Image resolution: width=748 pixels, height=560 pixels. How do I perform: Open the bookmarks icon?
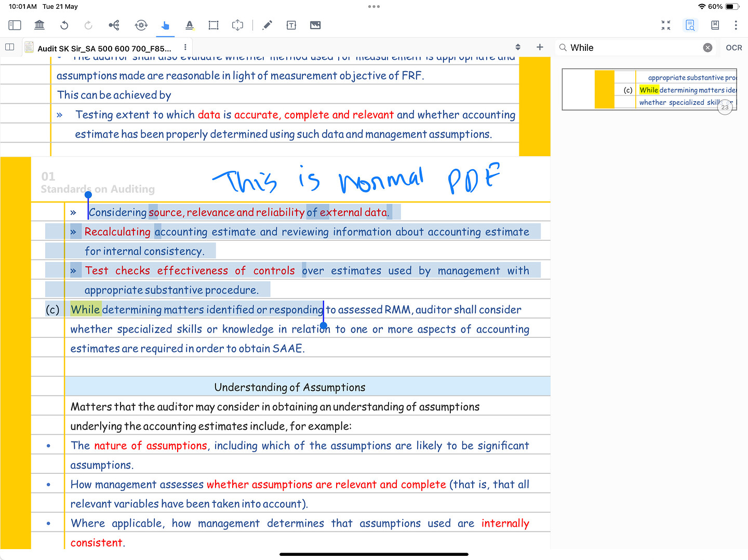tap(715, 25)
